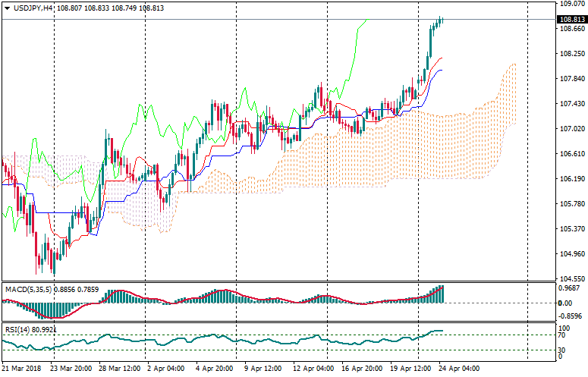This screenshot has height=377, width=588.
Task: Select the current price label 108.813
Action: 571,19
